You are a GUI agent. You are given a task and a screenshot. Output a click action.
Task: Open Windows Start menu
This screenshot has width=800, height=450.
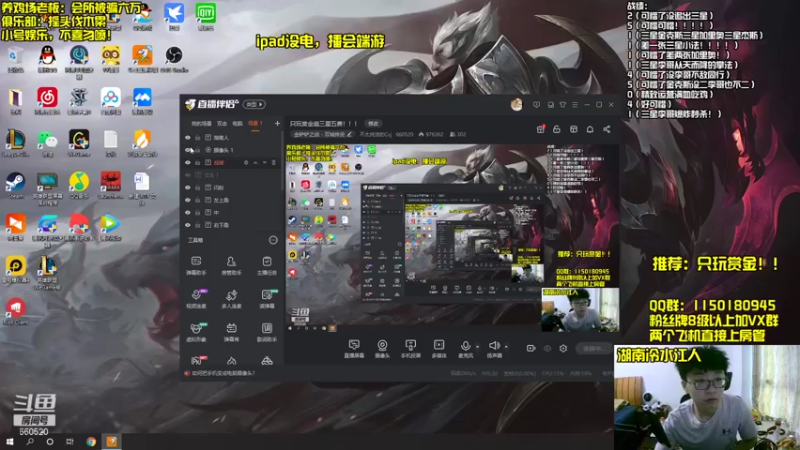point(10,441)
